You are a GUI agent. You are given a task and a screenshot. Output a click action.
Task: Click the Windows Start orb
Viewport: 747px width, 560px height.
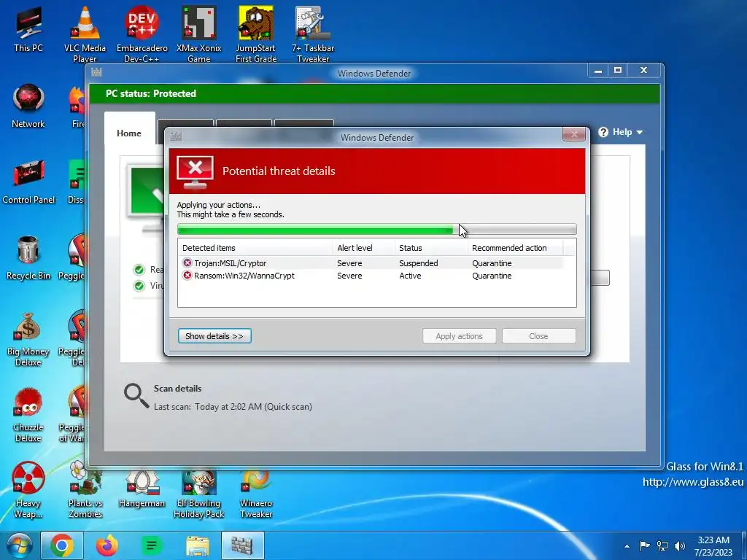point(19,545)
